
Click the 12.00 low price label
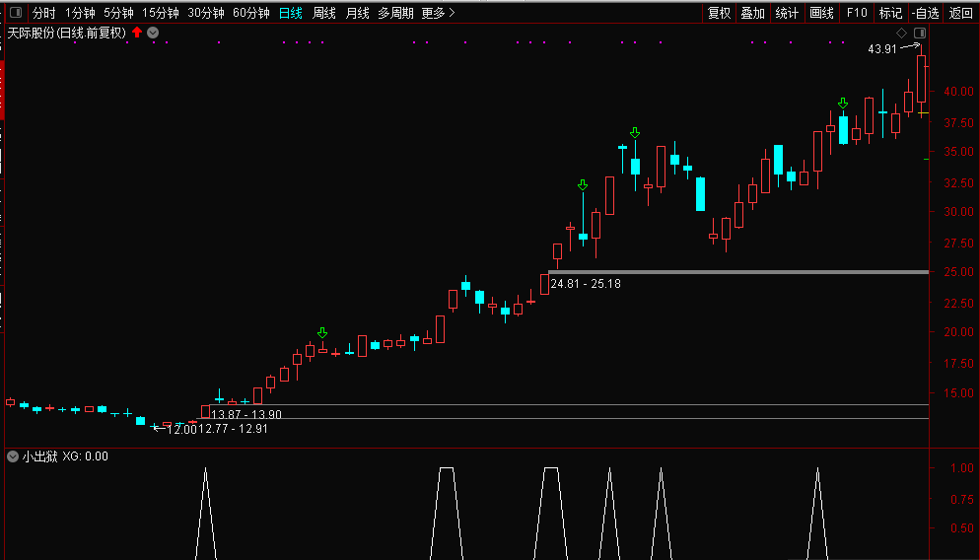181,430
